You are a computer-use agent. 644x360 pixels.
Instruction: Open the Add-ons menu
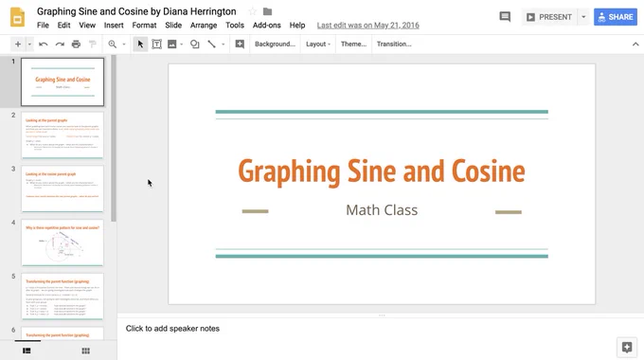266,25
